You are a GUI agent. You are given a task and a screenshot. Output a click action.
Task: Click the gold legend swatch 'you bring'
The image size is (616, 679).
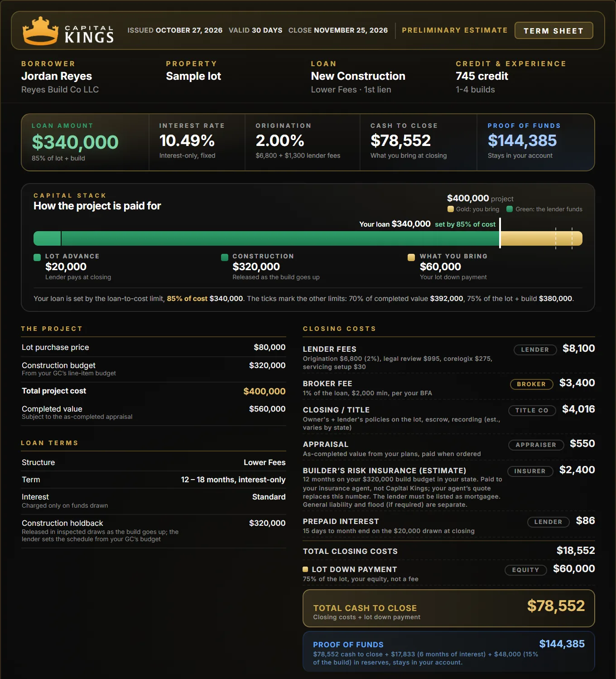[451, 209]
